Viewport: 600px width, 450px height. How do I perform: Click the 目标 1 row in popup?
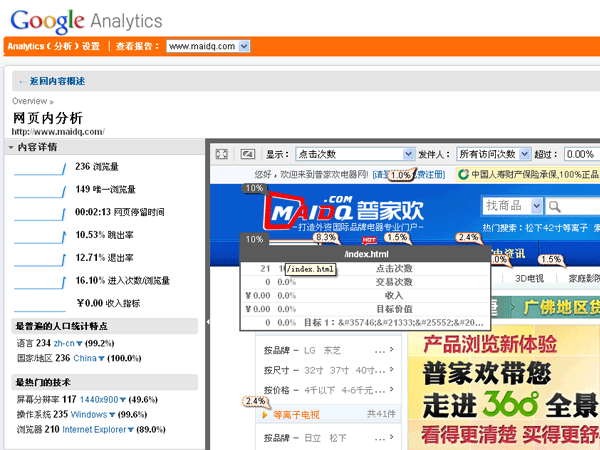pyautogui.click(x=365, y=323)
